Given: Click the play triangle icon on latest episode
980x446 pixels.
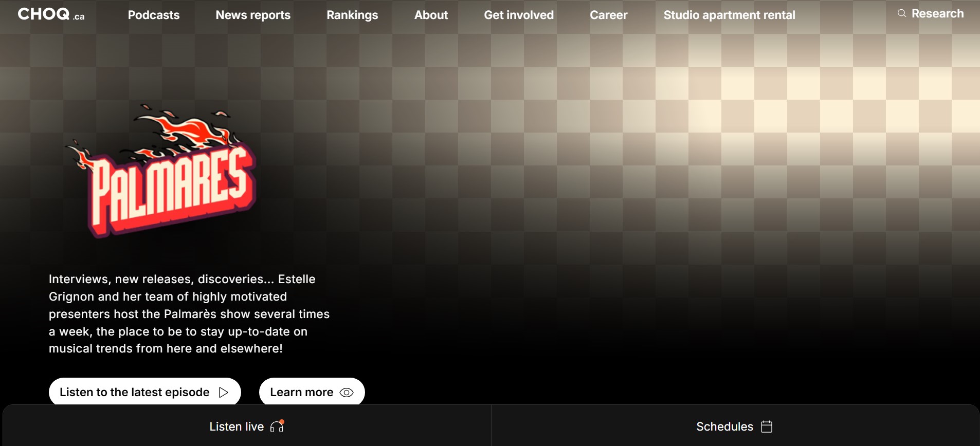Looking at the screenshot, I should [223, 393].
